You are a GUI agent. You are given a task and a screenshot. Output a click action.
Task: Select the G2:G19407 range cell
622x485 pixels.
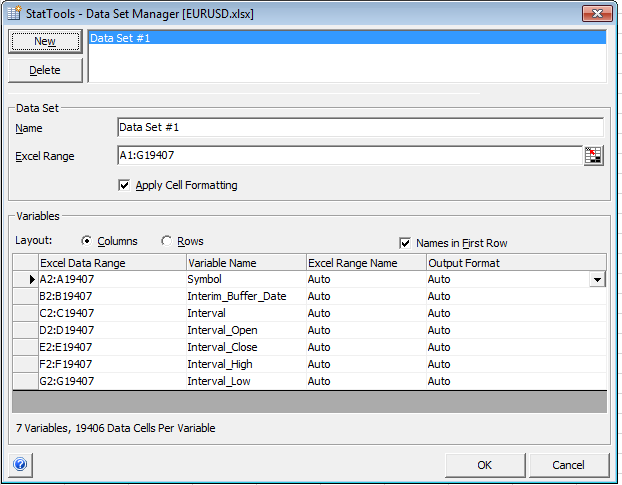click(x=112, y=381)
